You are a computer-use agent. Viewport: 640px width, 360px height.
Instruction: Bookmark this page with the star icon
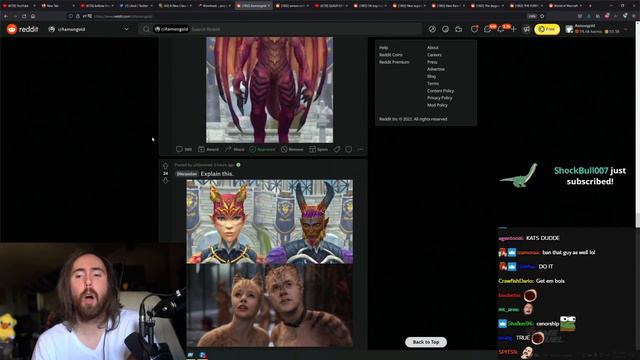(542, 16)
